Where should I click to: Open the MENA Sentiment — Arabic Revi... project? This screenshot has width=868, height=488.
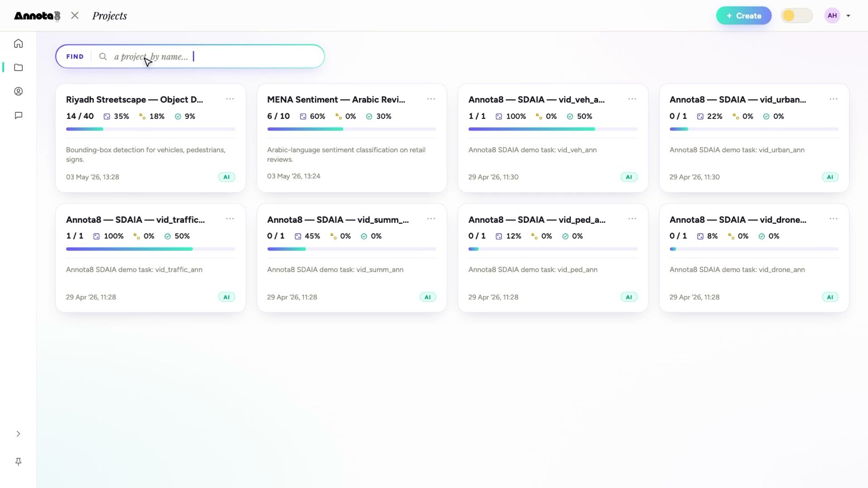[x=336, y=100]
